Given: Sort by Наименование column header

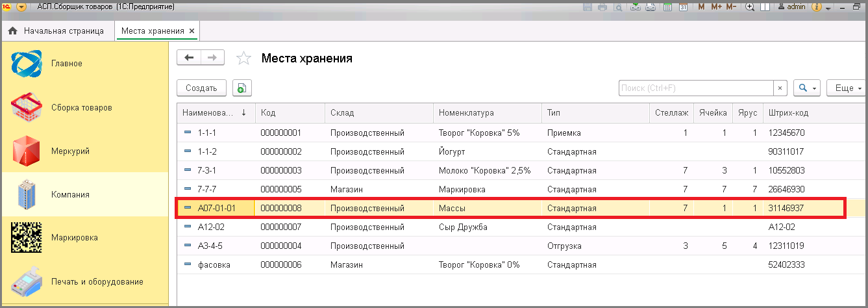Looking at the screenshot, I should click(216, 112).
